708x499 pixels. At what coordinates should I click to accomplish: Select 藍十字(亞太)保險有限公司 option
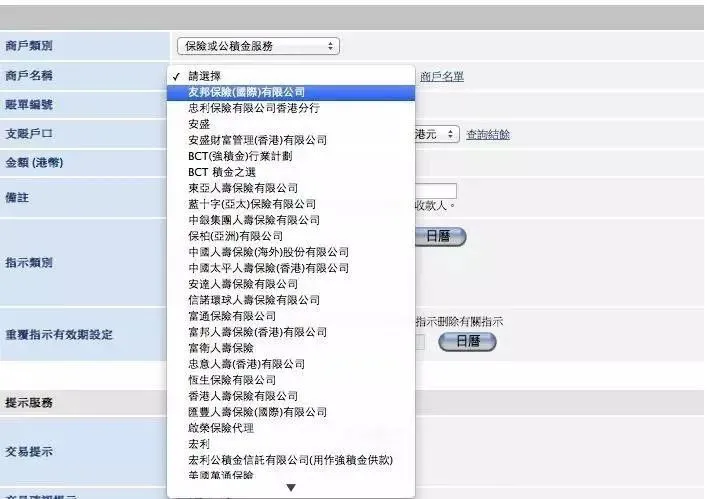(x=291, y=204)
